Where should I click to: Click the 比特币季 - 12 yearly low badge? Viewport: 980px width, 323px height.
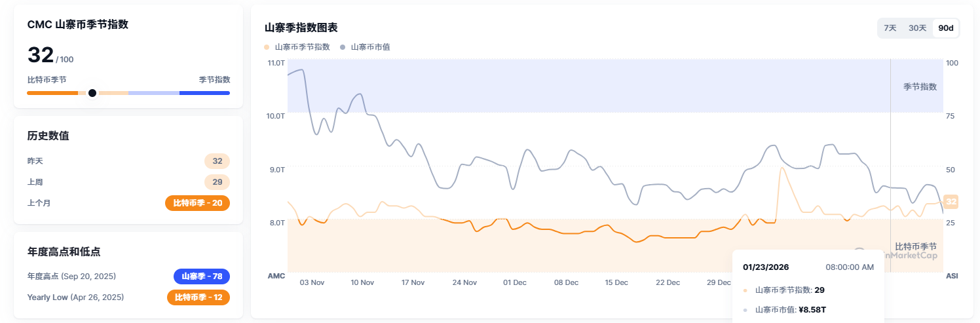pos(198,297)
